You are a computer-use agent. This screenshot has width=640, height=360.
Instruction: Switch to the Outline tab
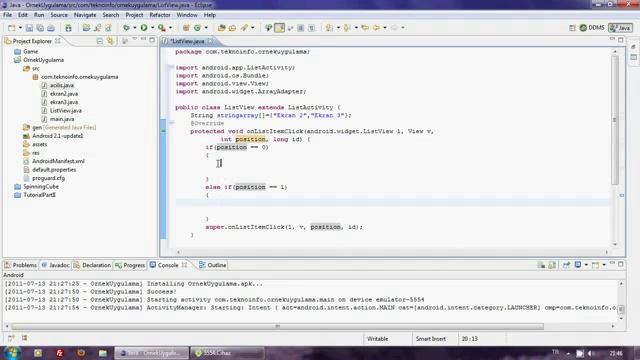(x=213, y=265)
